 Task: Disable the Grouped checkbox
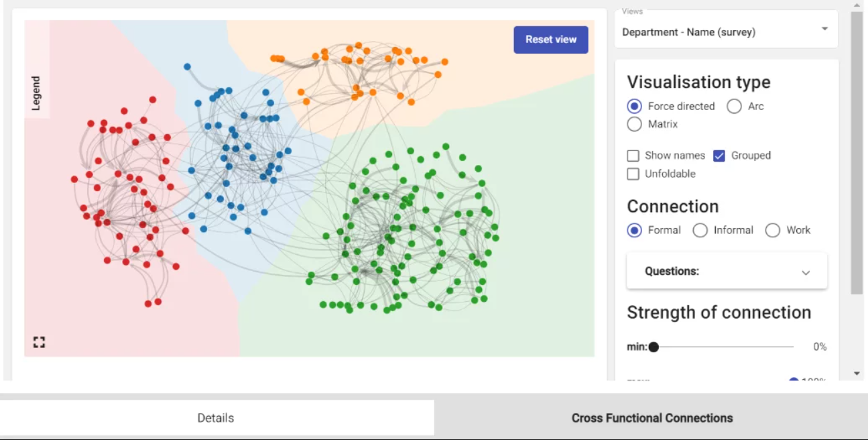point(720,155)
